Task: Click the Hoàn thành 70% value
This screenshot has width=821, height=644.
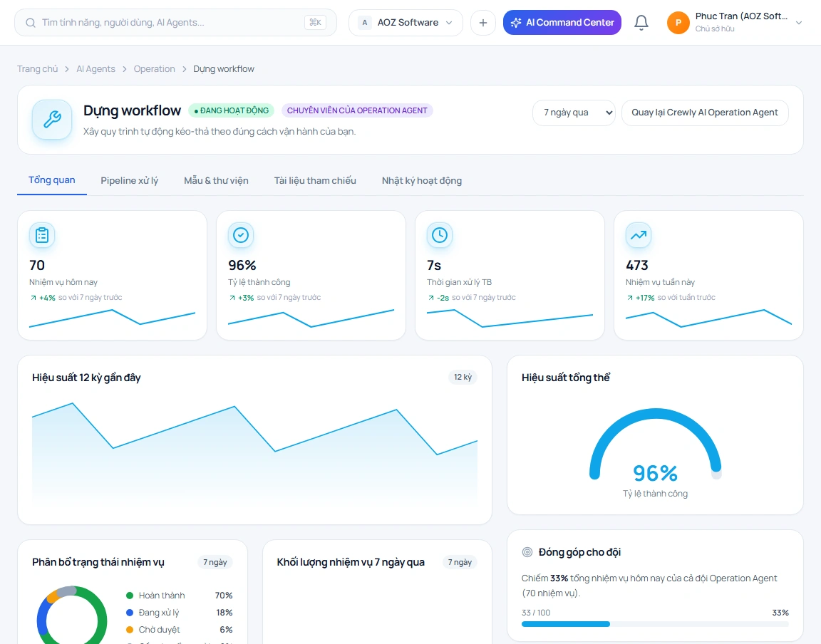Action: click(224, 596)
